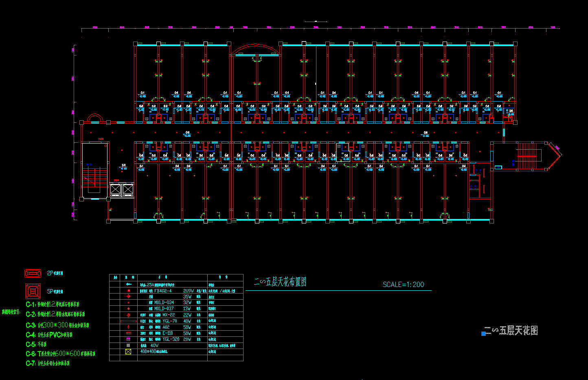Click the C-7 ceiling material note
This screenshot has height=380, width=588.
[48, 363]
